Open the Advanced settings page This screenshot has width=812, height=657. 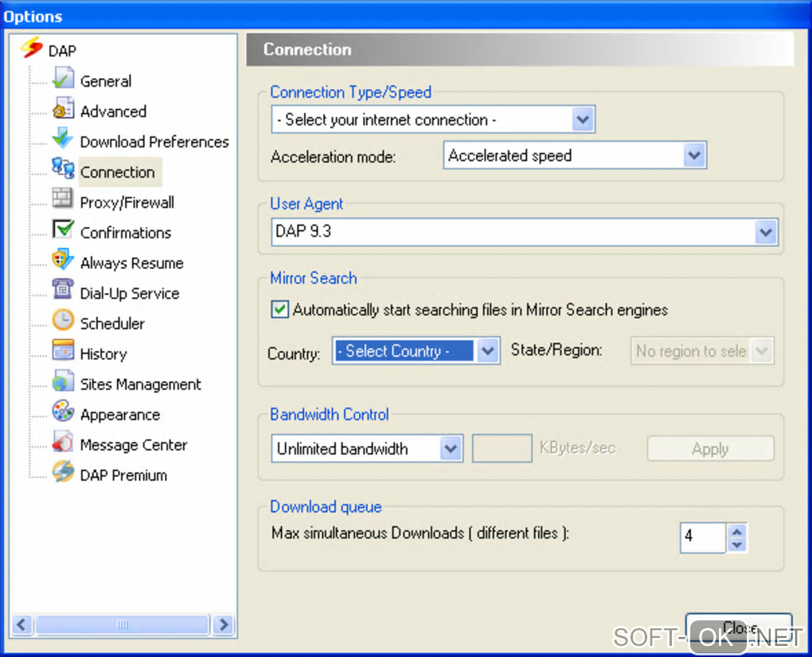tap(113, 111)
